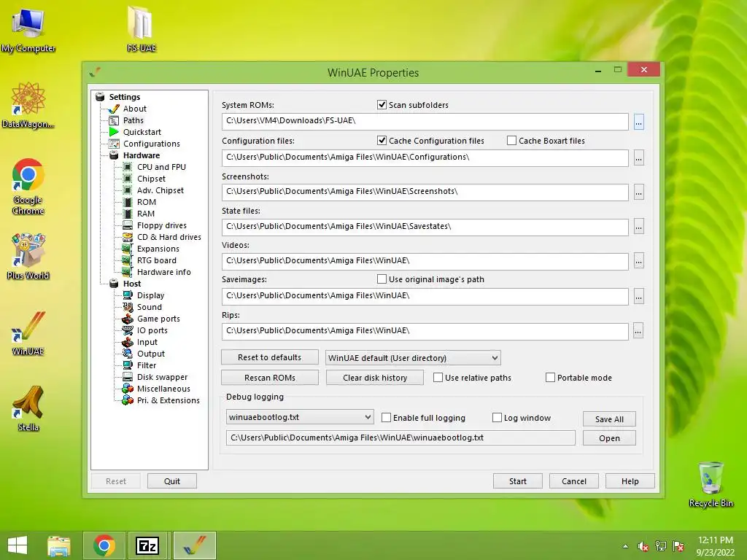Browse for Screenshots folder
747x560 pixels.
[x=639, y=192]
